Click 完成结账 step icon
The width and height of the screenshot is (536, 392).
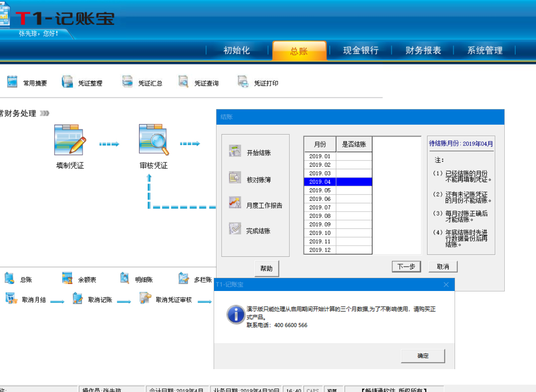pyautogui.click(x=235, y=228)
